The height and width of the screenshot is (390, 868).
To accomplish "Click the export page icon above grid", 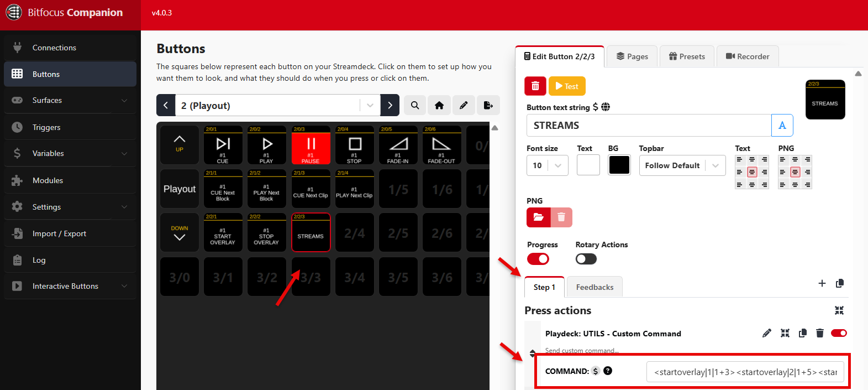I will tap(488, 105).
